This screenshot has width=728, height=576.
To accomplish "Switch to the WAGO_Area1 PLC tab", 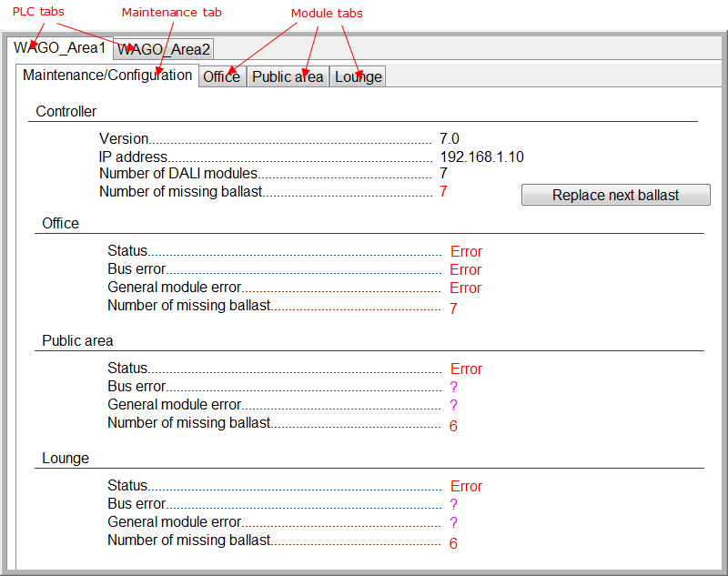I will pyautogui.click(x=60, y=48).
